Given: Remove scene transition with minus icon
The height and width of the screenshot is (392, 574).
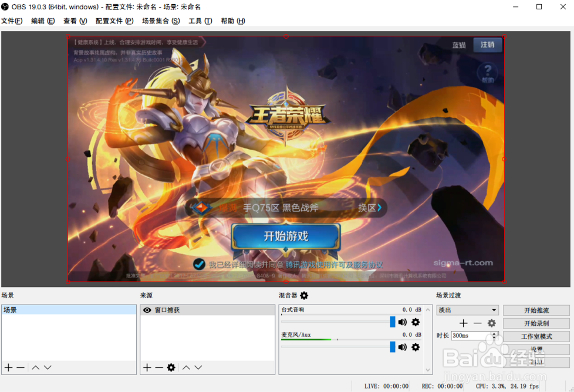Looking at the screenshot, I should 477,323.
